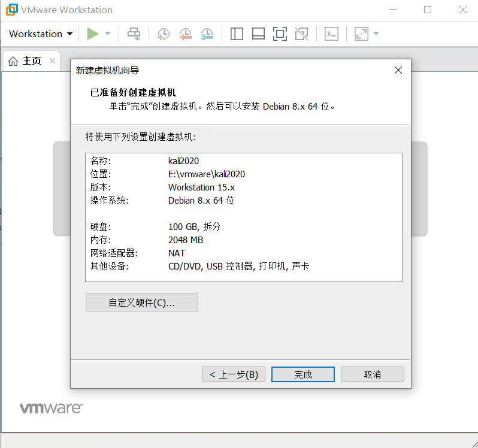Take a snapshot with the clock-plus icon
Screen dimensions: 478x448
(x=164, y=34)
